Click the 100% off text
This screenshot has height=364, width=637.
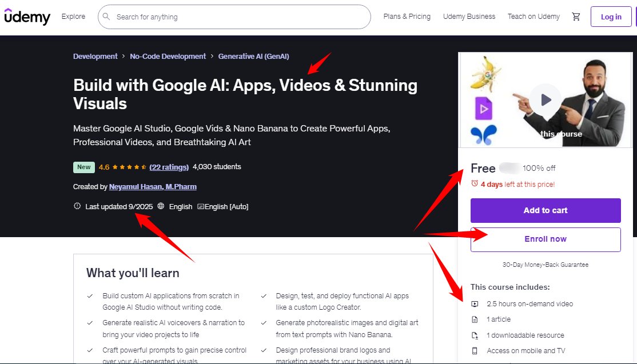539,168
